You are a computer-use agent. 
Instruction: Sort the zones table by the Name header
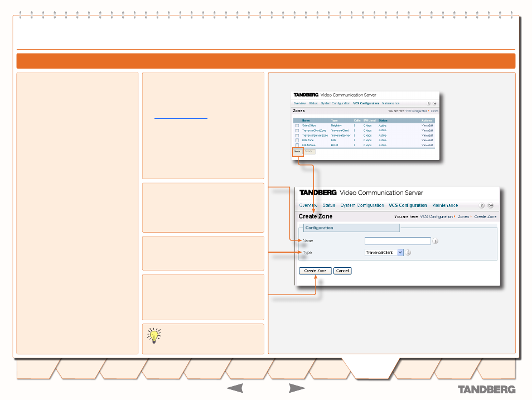point(306,121)
